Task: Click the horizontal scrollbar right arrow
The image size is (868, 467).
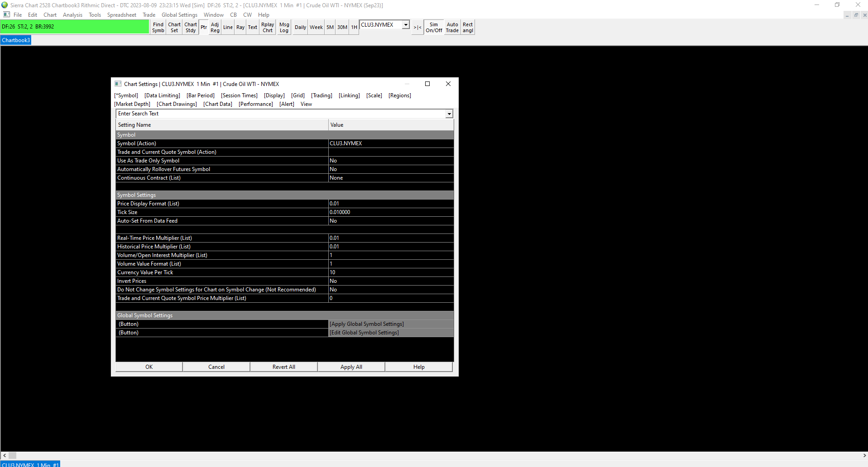Action: (864, 456)
